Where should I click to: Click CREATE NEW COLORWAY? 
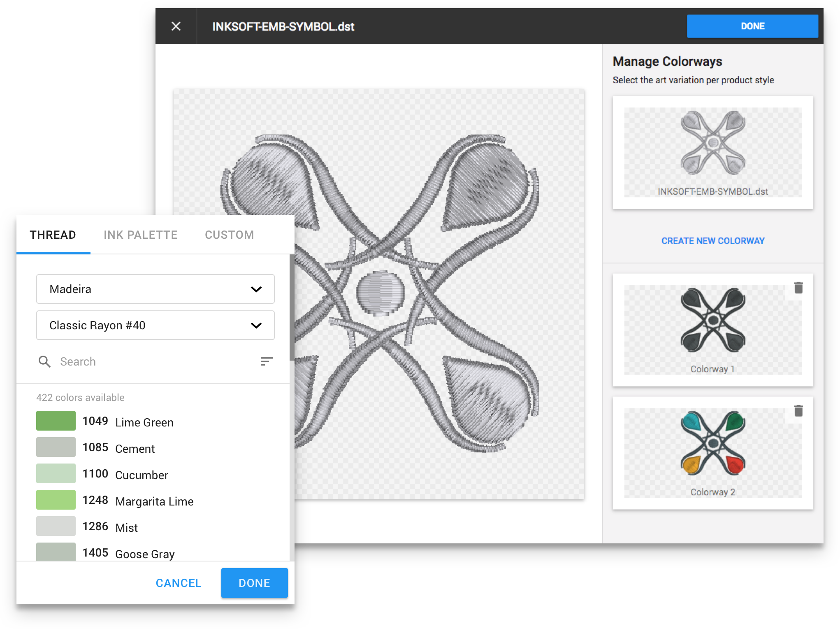click(x=713, y=241)
